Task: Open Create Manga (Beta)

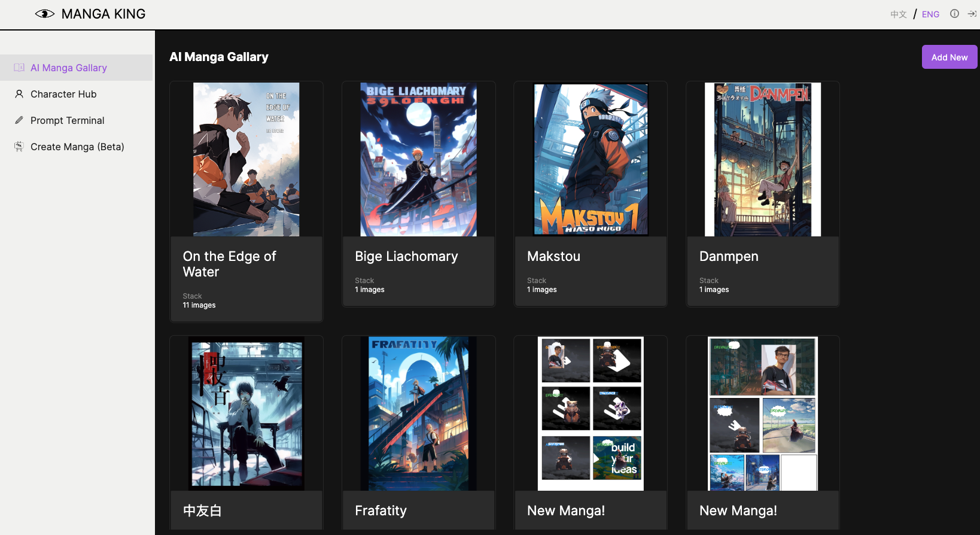Action: 76,147
